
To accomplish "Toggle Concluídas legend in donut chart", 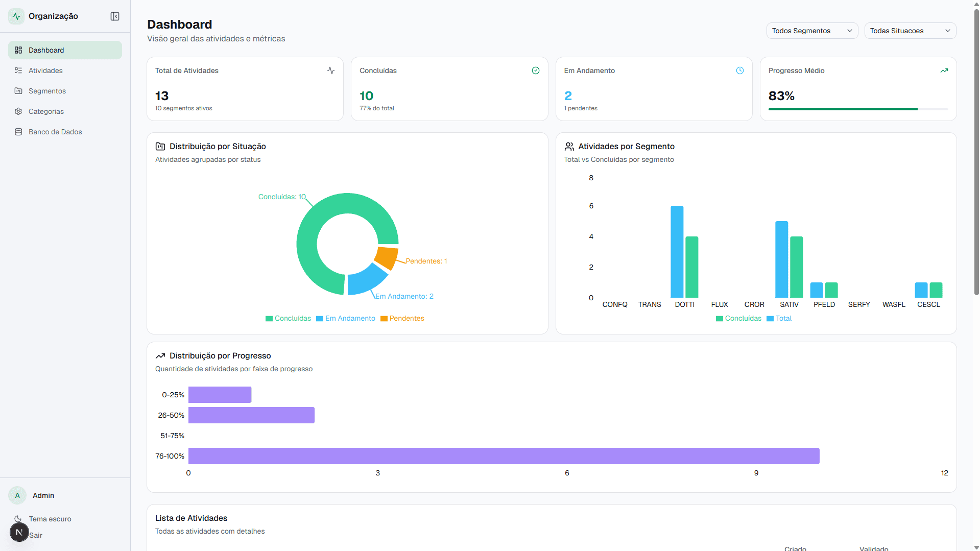I will tap(288, 318).
